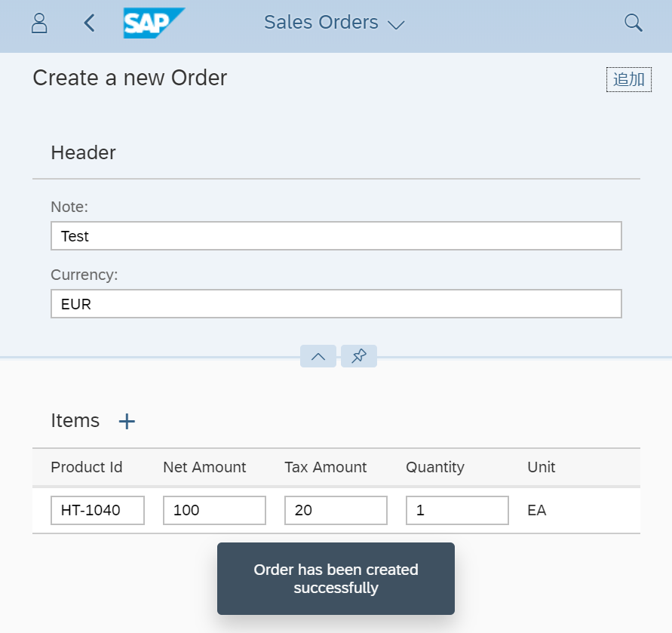
Task: Open the user profile icon
Action: coord(39,23)
